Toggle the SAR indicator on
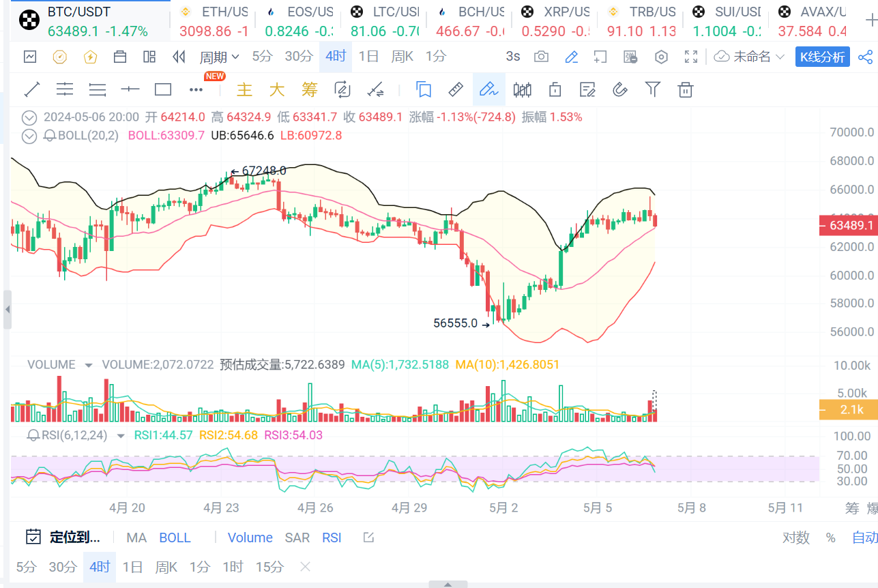Screen dimensions: 878x588 click(x=297, y=538)
